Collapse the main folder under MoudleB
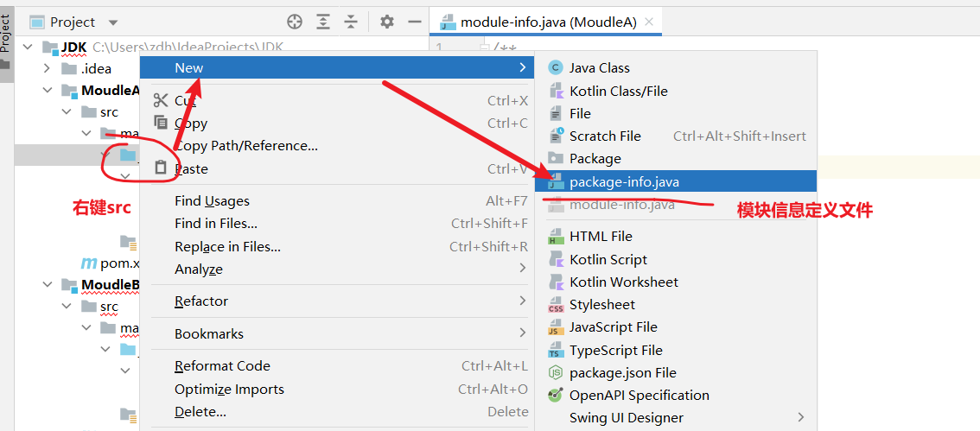980x431 pixels. tap(86, 328)
